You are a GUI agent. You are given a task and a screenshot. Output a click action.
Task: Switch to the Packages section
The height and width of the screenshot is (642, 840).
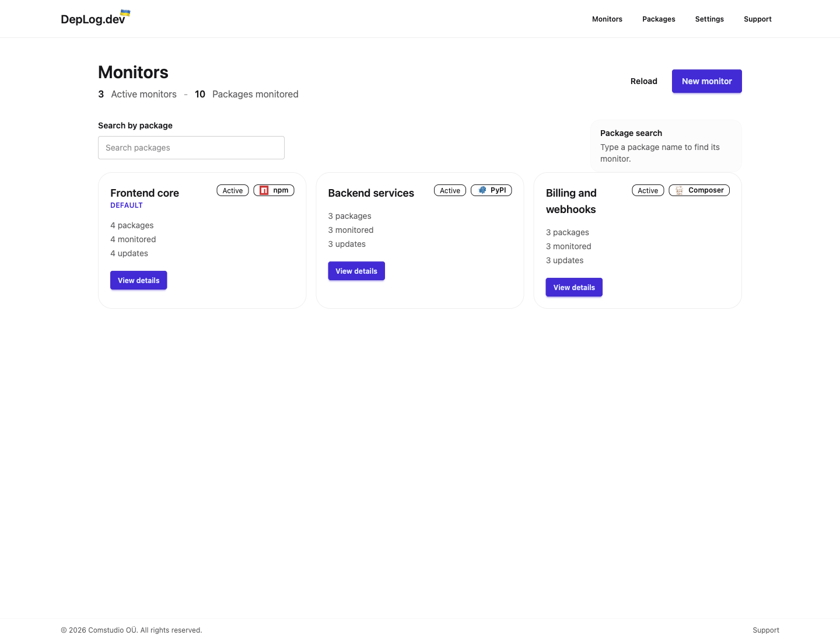click(x=659, y=19)
